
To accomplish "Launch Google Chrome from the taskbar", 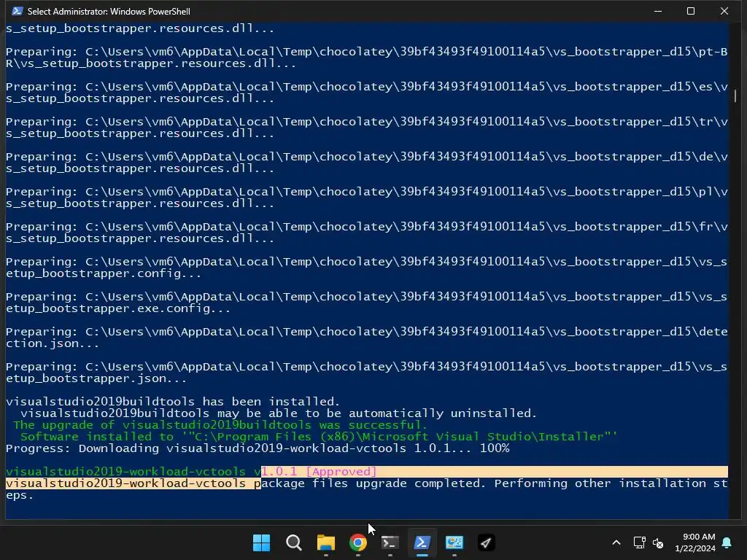I will click(x=357, y=542).
